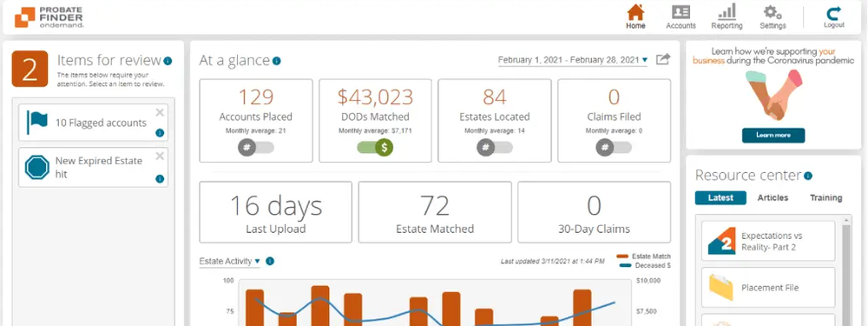The width and height of the screenshot is (868, 326).
Task: Open the Placement File resource
Action: [x=768, y=287]
